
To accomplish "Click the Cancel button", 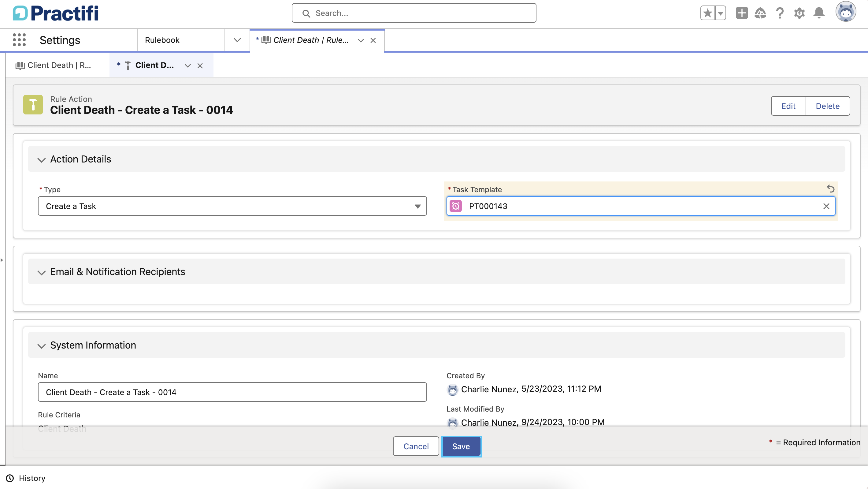I will point(416,446).
